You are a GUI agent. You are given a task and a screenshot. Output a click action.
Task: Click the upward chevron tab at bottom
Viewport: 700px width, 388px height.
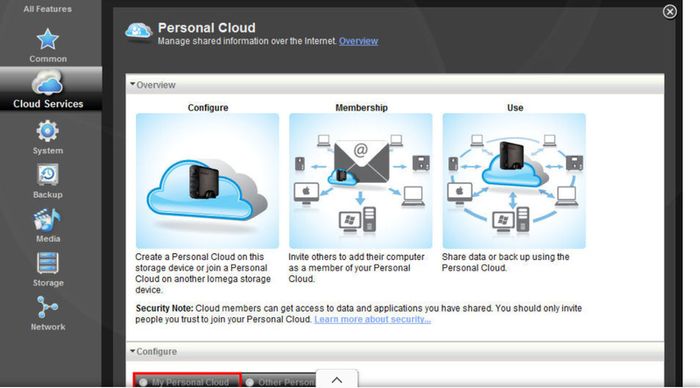337,379
